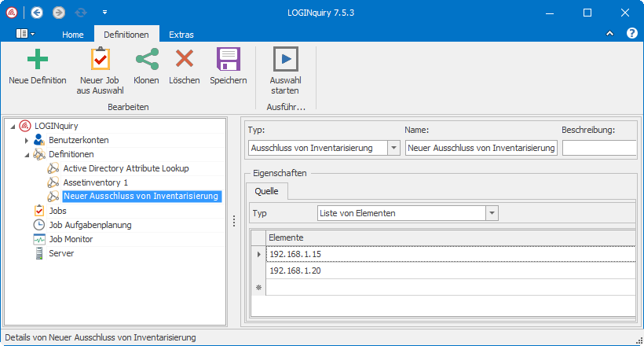Collapse the ribbon with the up chevron
This screenshot has height=346, width=644.
(x=609, y=33)
